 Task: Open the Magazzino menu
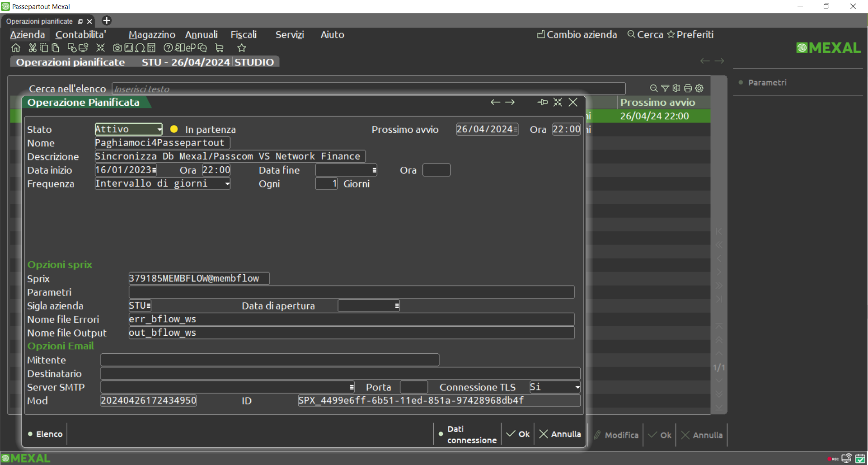152,35
